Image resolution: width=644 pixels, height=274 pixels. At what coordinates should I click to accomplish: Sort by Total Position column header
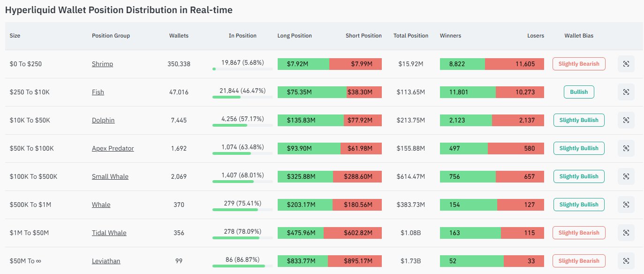point(410,36)
